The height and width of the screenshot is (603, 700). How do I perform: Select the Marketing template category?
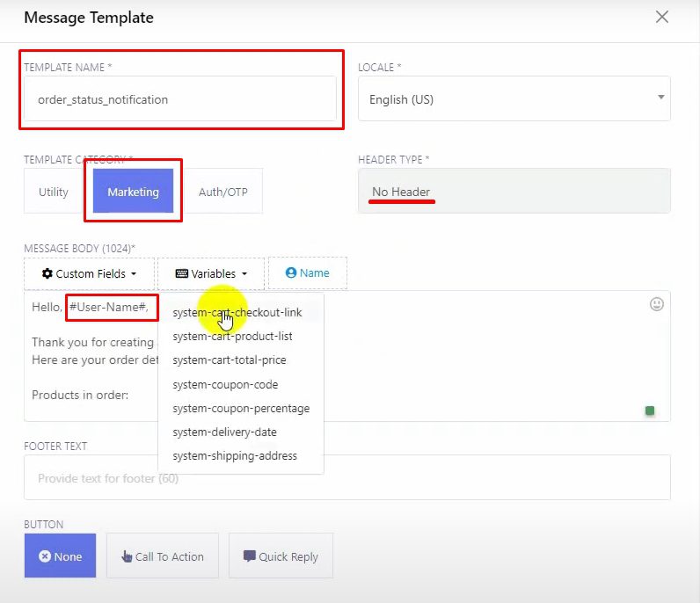click(133, 192)
